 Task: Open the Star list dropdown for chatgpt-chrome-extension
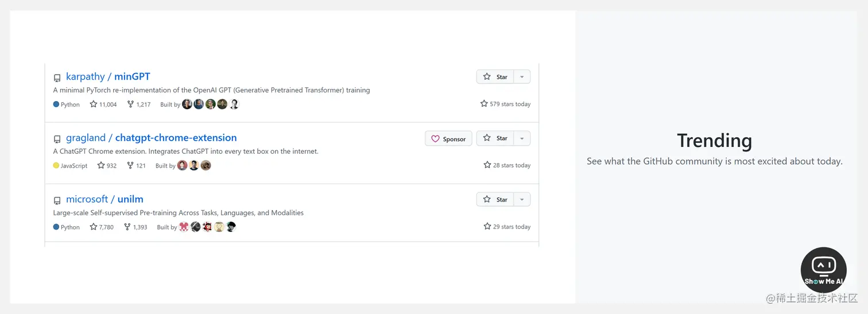pos(522,138)
